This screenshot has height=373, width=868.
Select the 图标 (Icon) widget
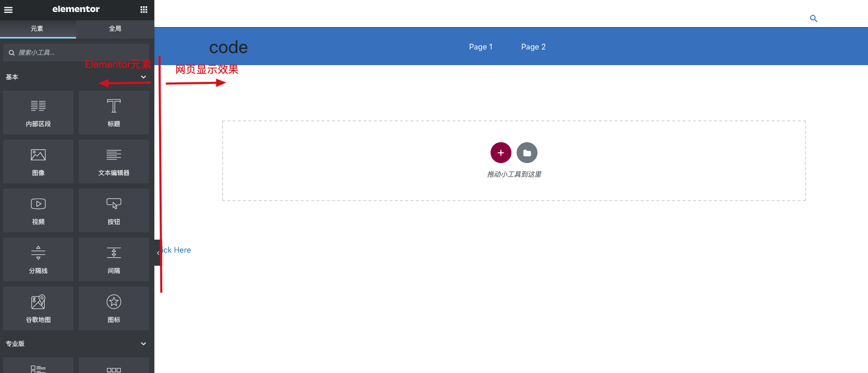click(114, 308)
